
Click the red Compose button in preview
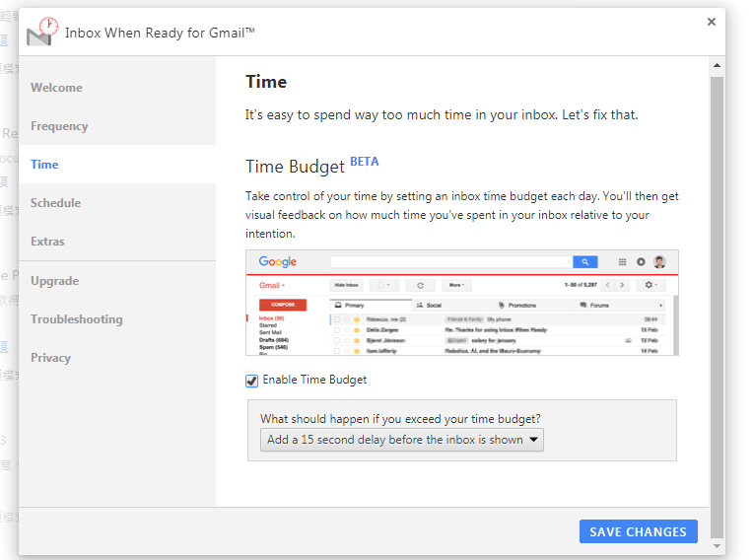[283, 305]
